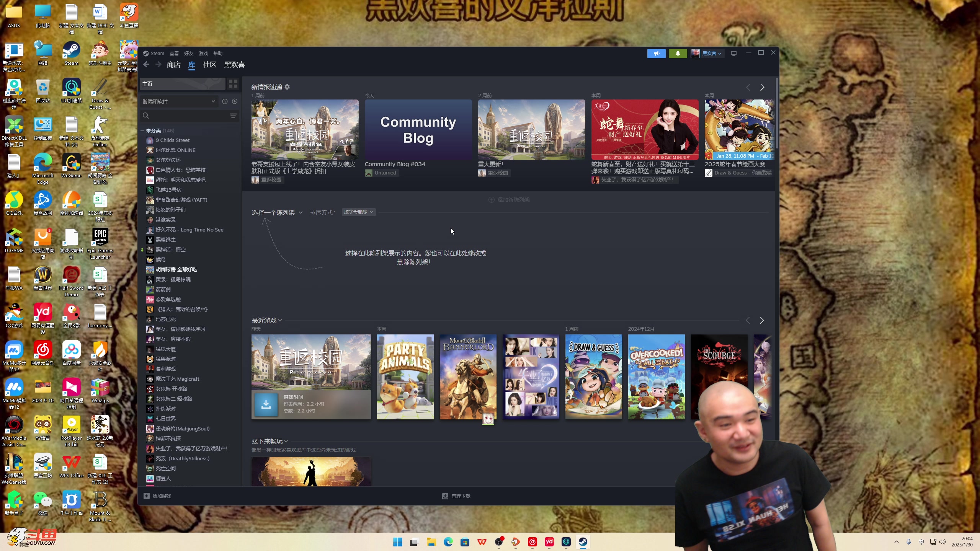980x551 pixels.
Task: Open 游戏和软件 filter dropdown
Action: [179, 101]
